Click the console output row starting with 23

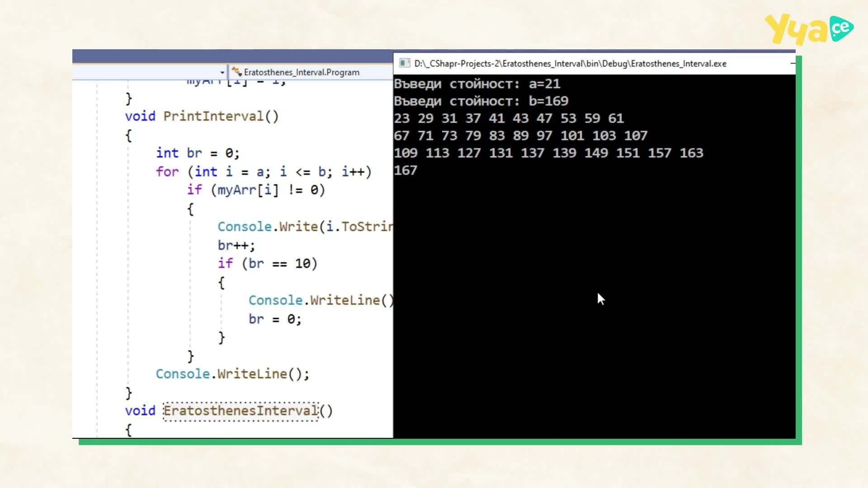pos(509,118)
